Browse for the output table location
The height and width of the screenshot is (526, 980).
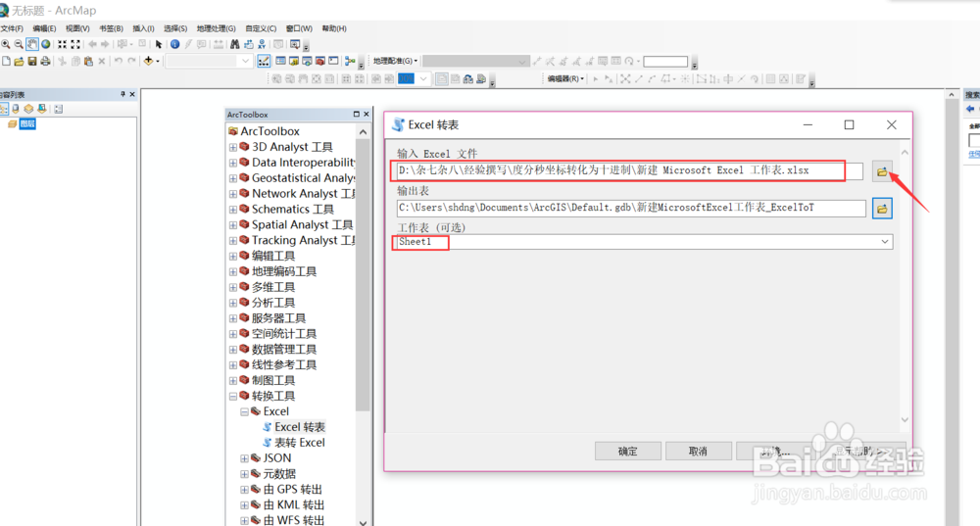coord(882,209)
